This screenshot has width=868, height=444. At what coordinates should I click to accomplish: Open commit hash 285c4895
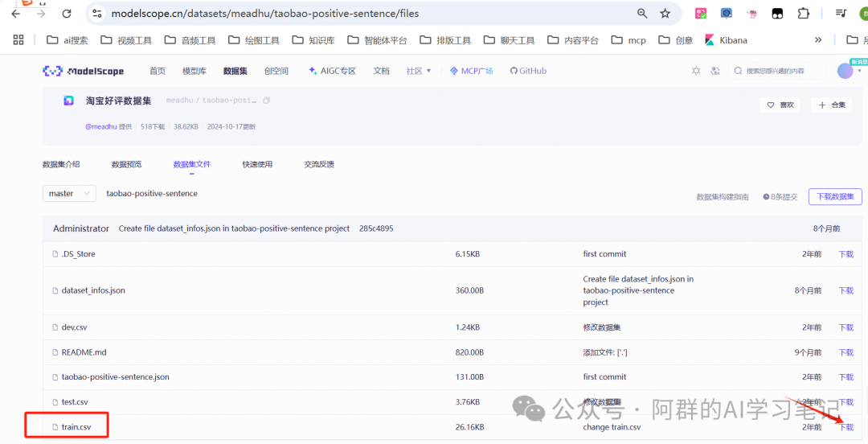point(376,228)
